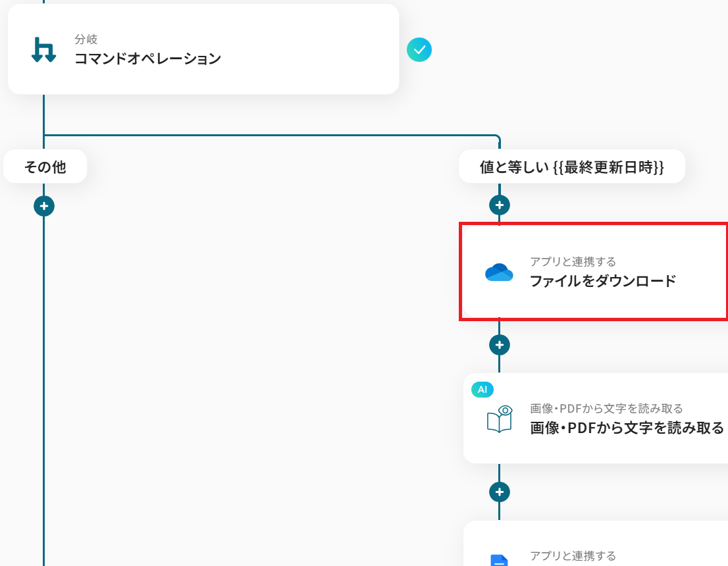Click the book with eye OCR icon
Screen dimensions: 728x566
coord(500,419)
